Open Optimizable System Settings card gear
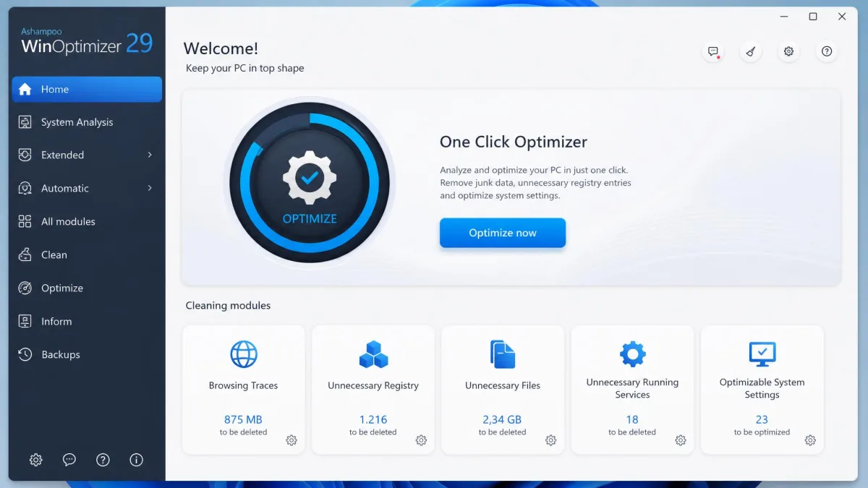 810,440
